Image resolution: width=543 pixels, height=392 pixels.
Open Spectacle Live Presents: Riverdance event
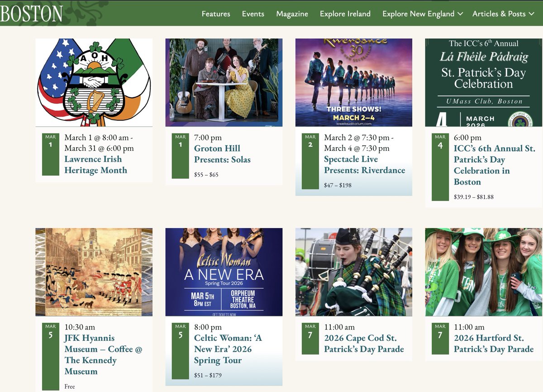(364, 165)
